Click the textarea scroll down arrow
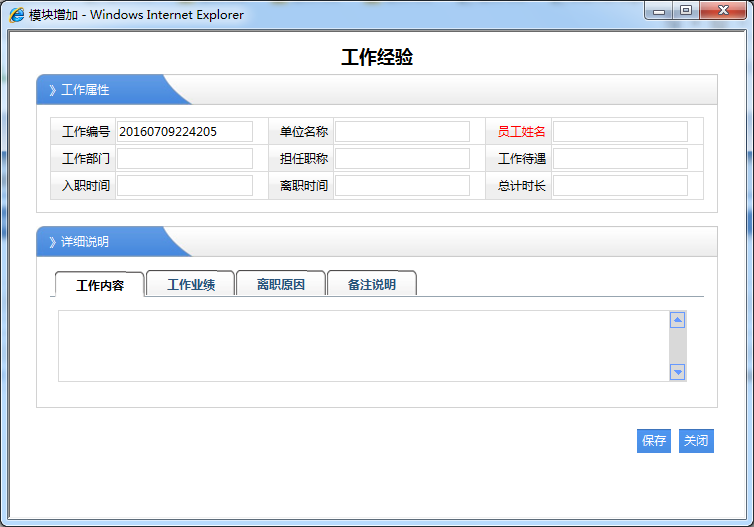The image size is (754, 527). pos(677,372)
